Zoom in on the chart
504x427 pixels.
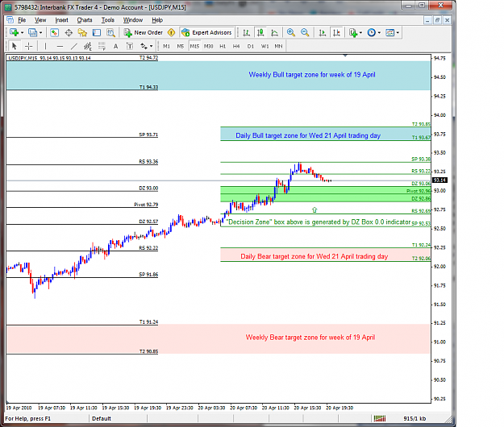(291, 32)
